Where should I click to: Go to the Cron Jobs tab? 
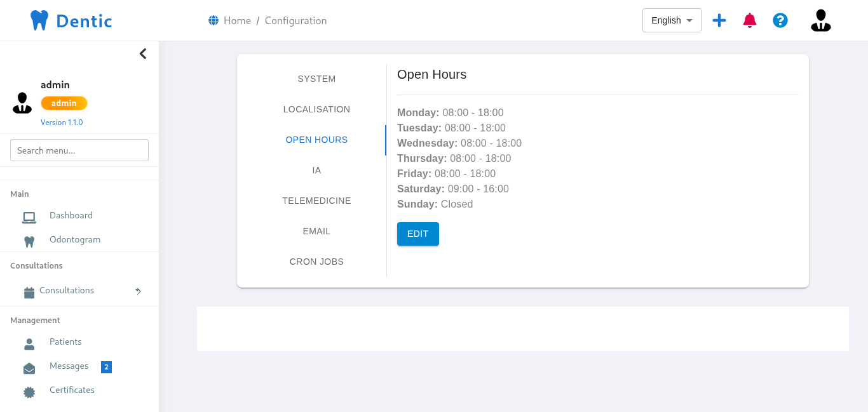[x=316, y=262]
